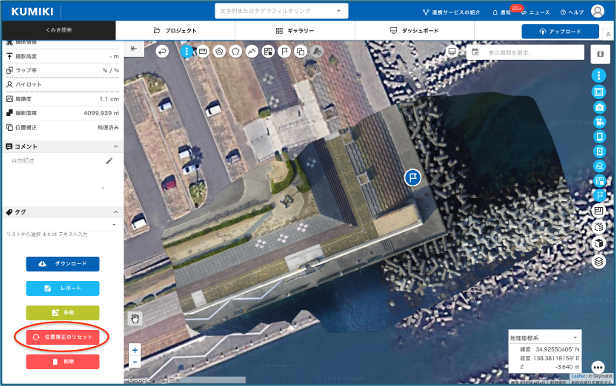This screenshot has width=616, height=386.
Task: Collapse the コメント section chevron
Action: (x=116, y=146)
